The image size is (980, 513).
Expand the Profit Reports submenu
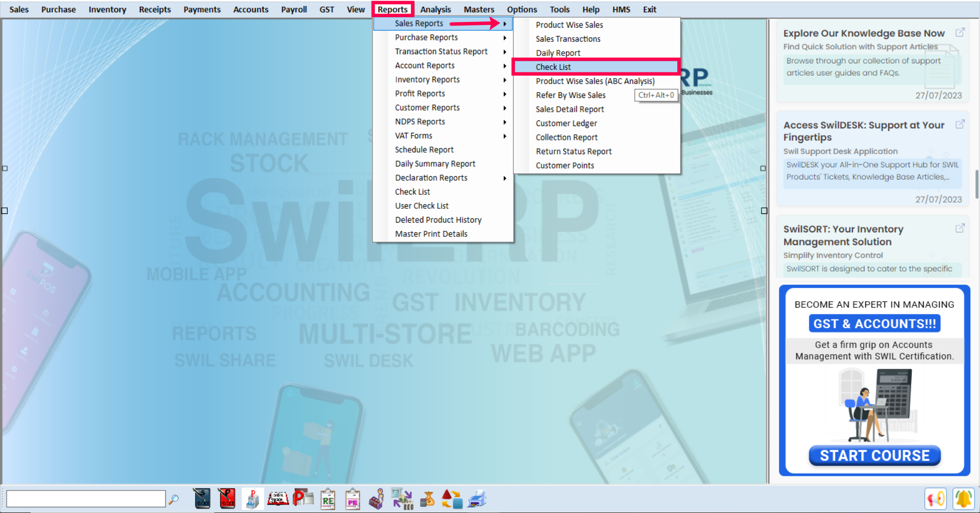443,93
